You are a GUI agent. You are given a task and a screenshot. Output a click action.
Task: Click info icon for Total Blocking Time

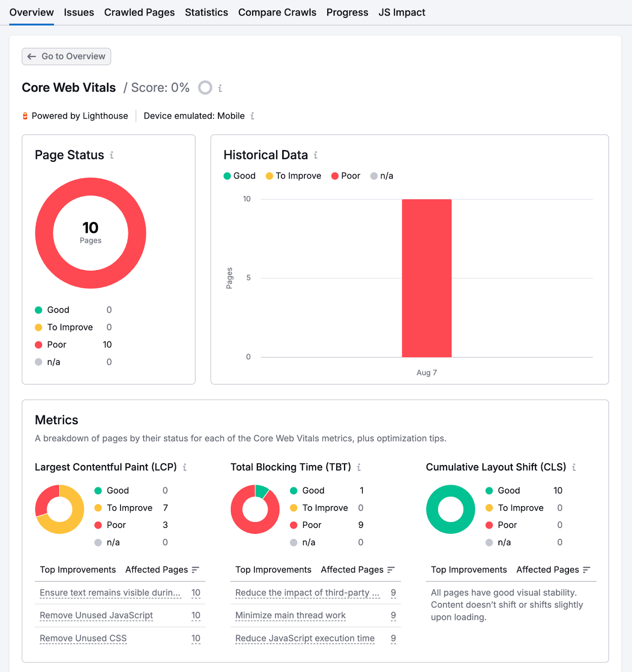359,467
